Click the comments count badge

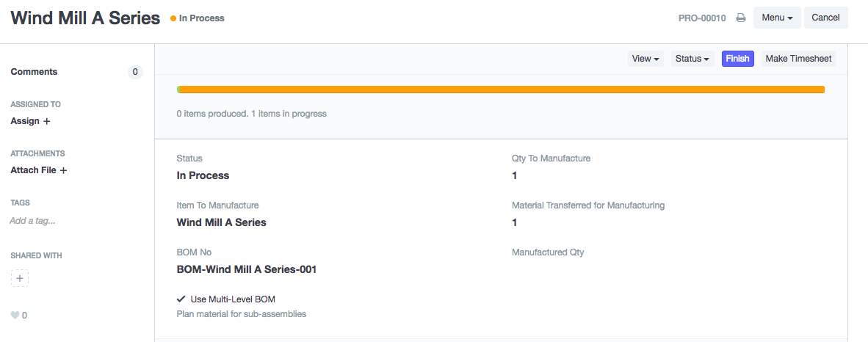pos(134,72)
